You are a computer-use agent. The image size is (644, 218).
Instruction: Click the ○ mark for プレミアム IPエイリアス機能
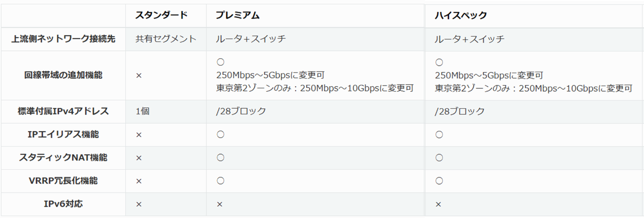[220, 134]
